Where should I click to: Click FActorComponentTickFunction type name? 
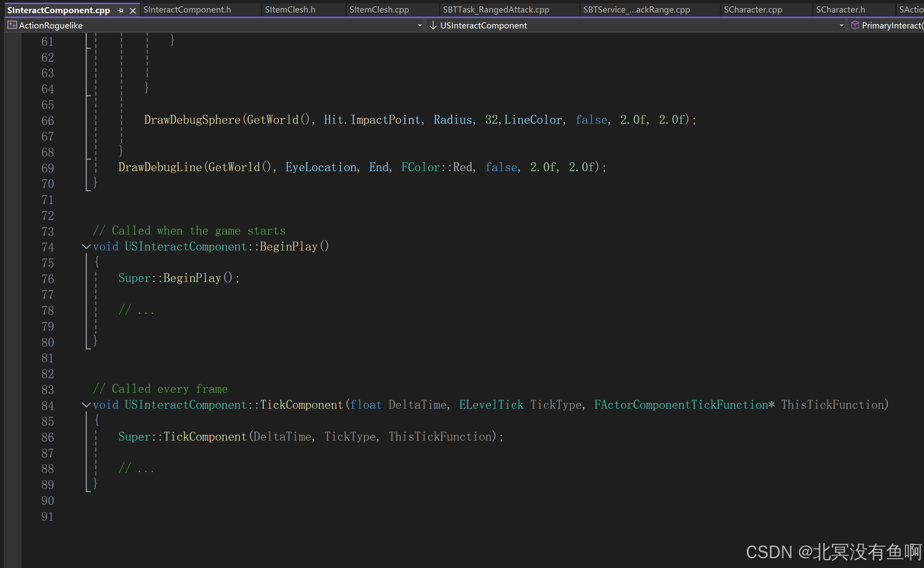click(681, 405)
